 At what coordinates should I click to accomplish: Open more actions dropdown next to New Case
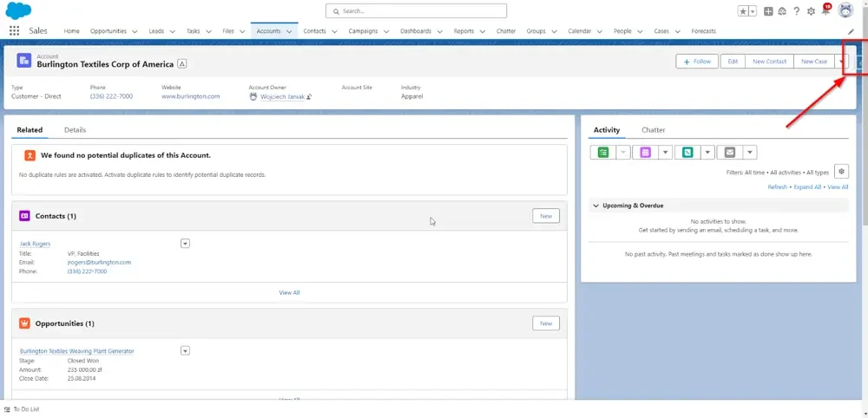[x=841, y=62]
